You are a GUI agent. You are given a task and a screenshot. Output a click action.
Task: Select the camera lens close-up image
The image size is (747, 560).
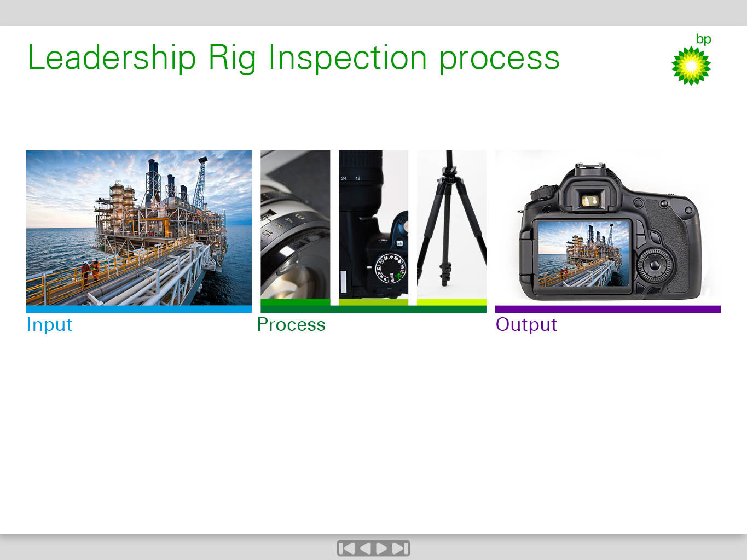296,225
